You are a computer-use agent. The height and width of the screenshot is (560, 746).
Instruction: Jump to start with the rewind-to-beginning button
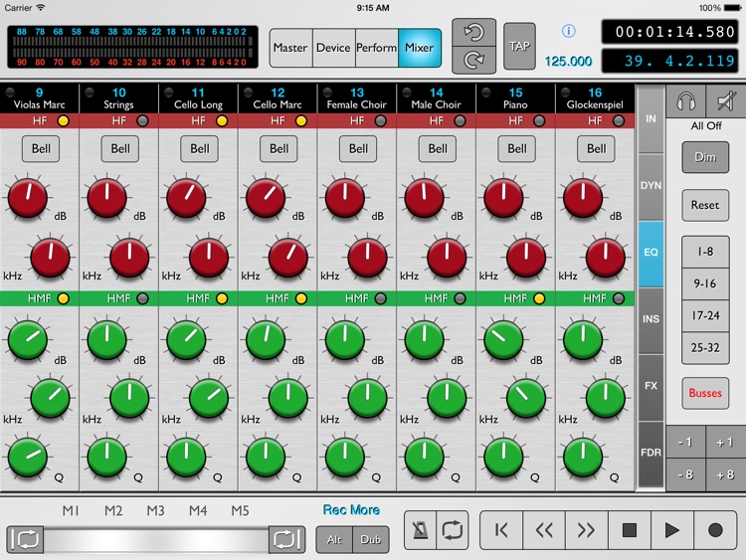501,530
